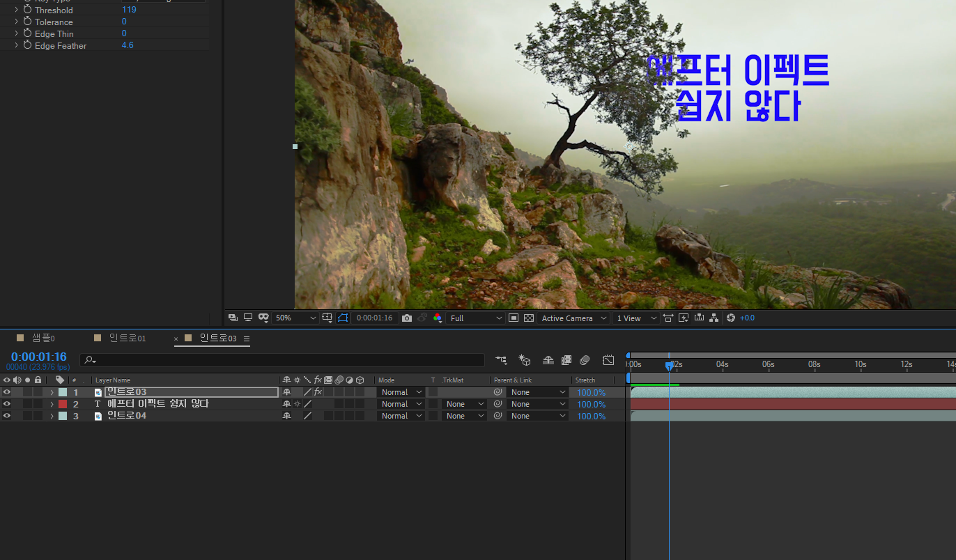Screen dimensions: 956x560
Task: Take a snapshot with the camera icon
Action: (407, 318)
